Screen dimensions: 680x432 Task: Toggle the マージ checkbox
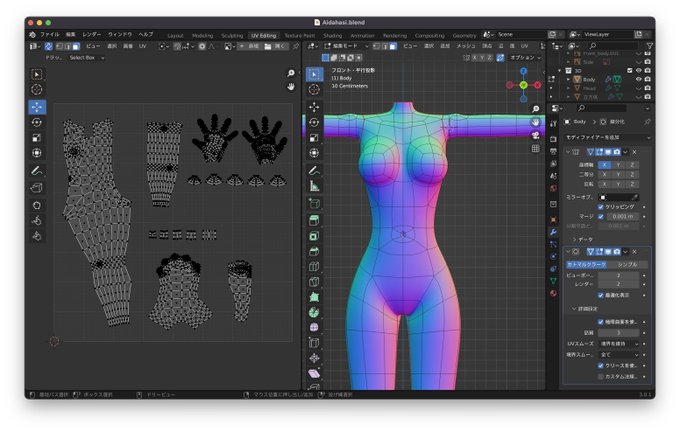click(x=601, y=216)
